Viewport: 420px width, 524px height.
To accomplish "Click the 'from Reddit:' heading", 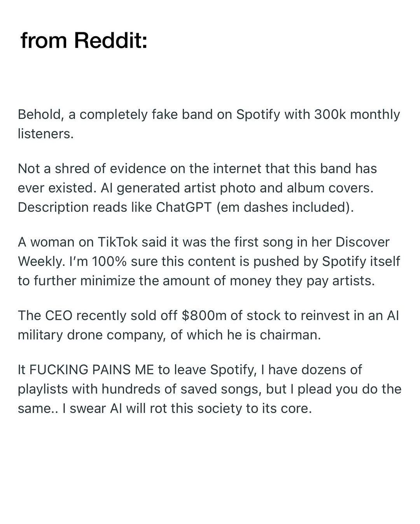I will 84,40.
